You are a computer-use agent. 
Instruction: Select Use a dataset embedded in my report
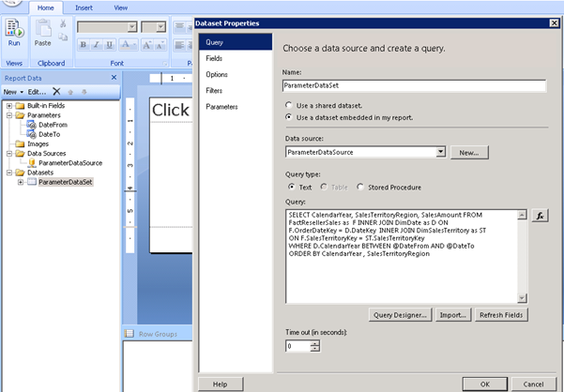(x=290, y=116)
